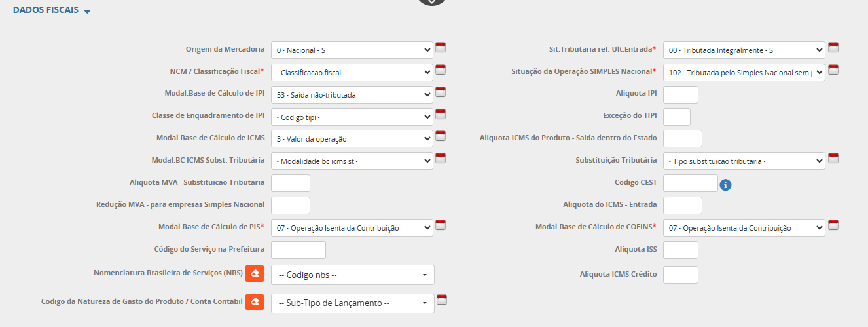Open the Modal.Base de Cálculo de PIS dropdown

coord(352,228)
